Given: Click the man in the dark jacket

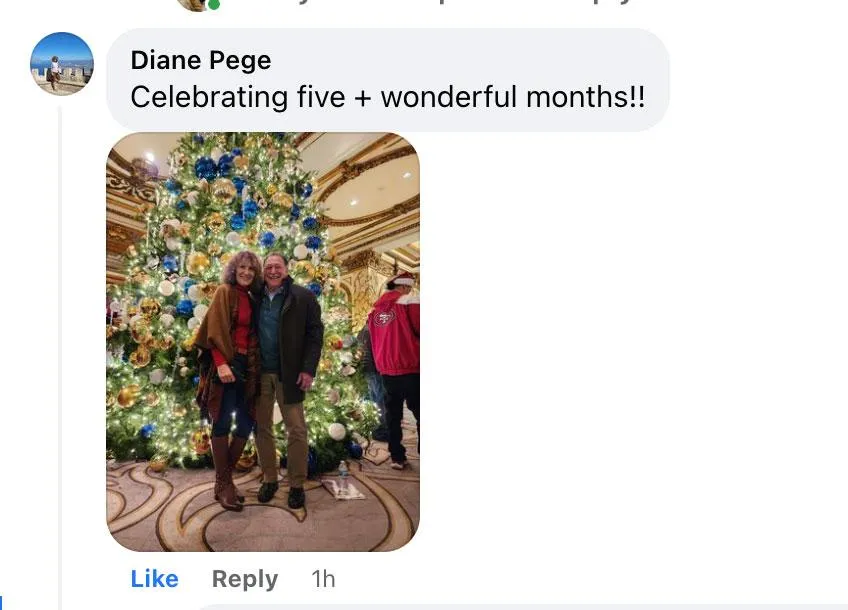Looking at the screenshot, I should pos(287,379).
